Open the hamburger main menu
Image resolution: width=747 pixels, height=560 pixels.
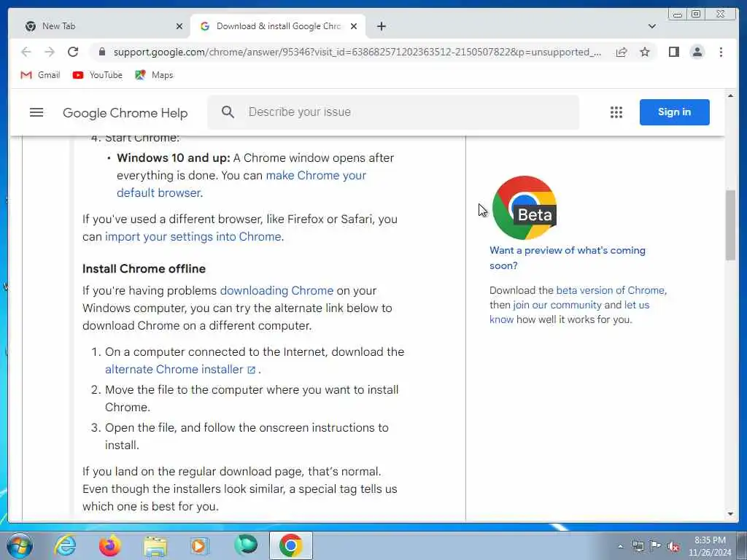(x=36, y=112)
